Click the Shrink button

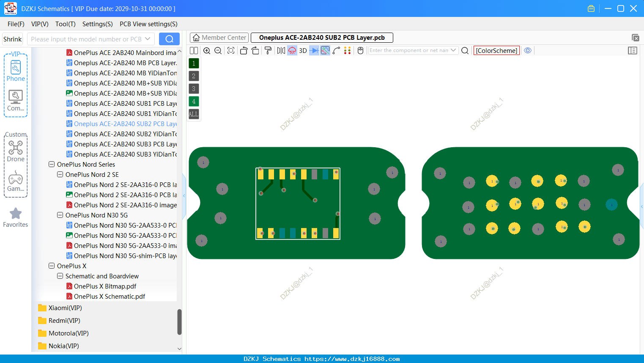(x=12, y=39)
